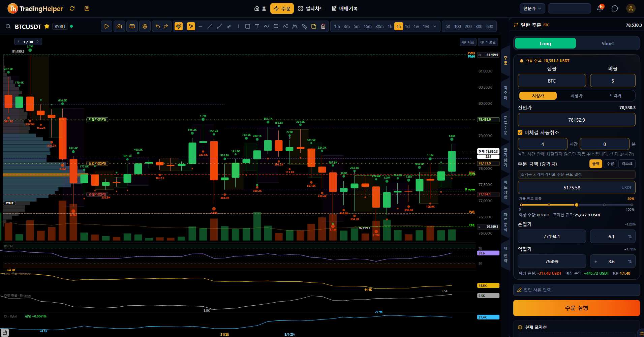Select the text drawing tool
The height and width of the screenshot is (337, 644).
tap(257, 26)
